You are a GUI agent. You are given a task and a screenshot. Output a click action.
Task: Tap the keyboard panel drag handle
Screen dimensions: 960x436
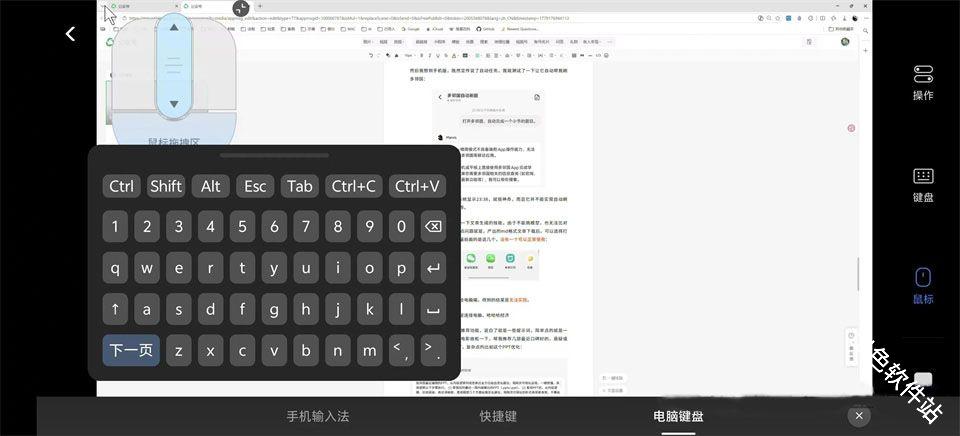point(274,156)
